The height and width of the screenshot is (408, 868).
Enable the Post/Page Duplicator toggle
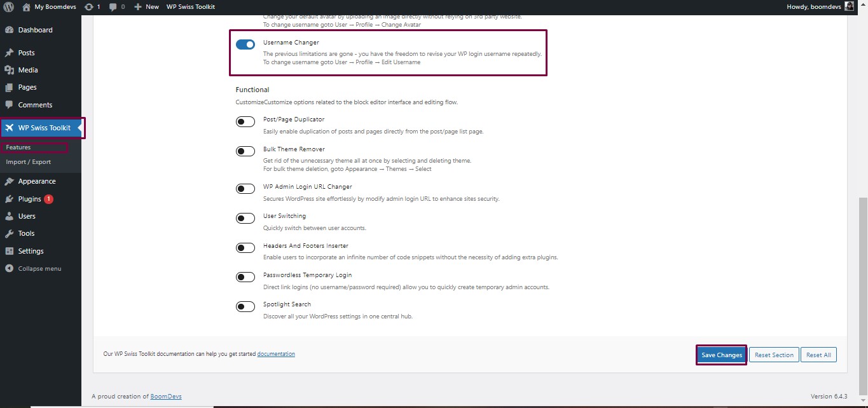245,121
